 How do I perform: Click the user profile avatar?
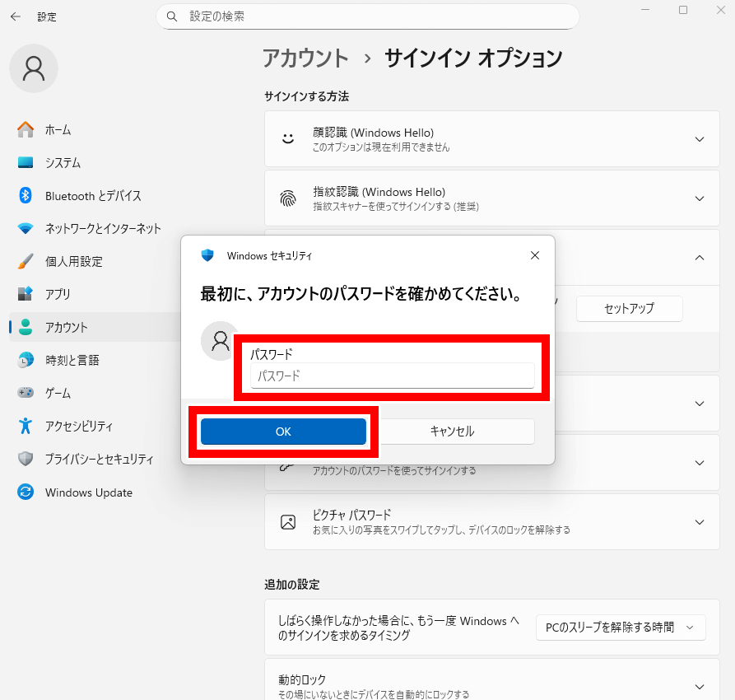click(x=34, y=68)
